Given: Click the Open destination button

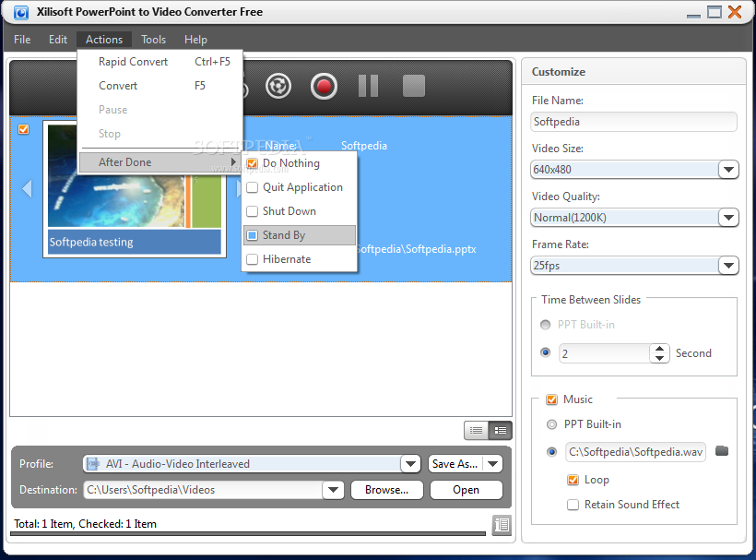Looking at the screenshot, I should tap(466, 490).
